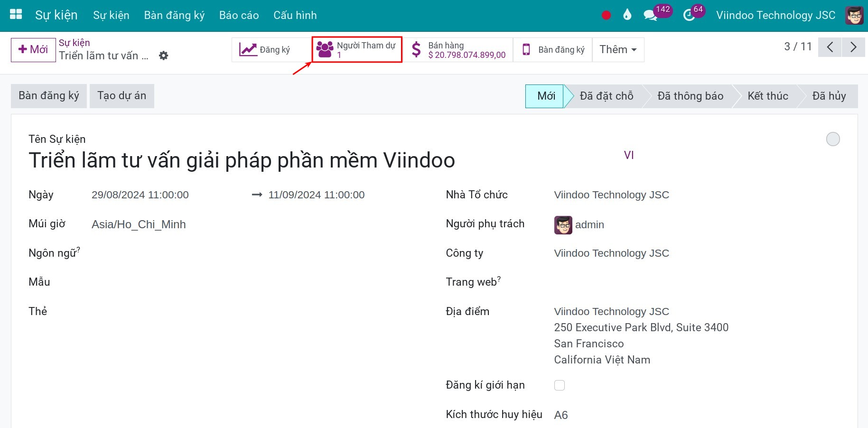Open the apps grid home menu

click(16, 15)
